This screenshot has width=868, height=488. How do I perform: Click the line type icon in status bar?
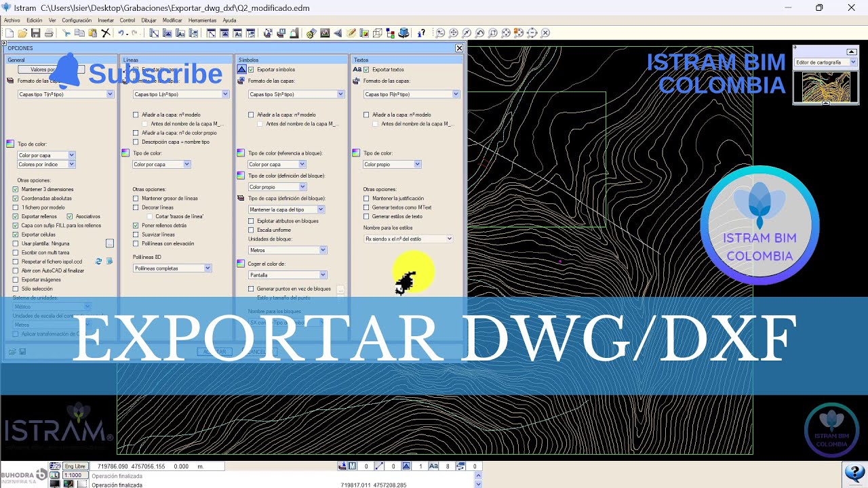378,466
